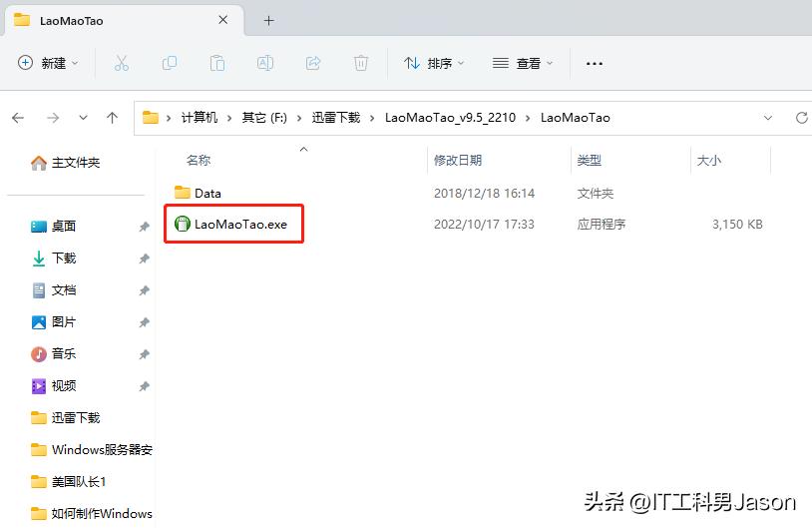The image size is (812, 528).
Task: Click LaoMaoTao_v9.5_2210 breadcrumb segment
Action: click(450, 118)
